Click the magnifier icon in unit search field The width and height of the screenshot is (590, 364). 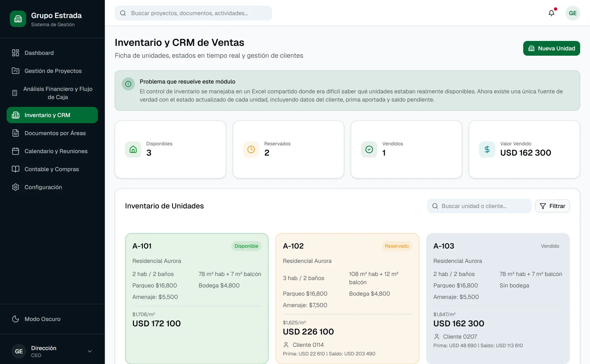[x=435, y=206]
